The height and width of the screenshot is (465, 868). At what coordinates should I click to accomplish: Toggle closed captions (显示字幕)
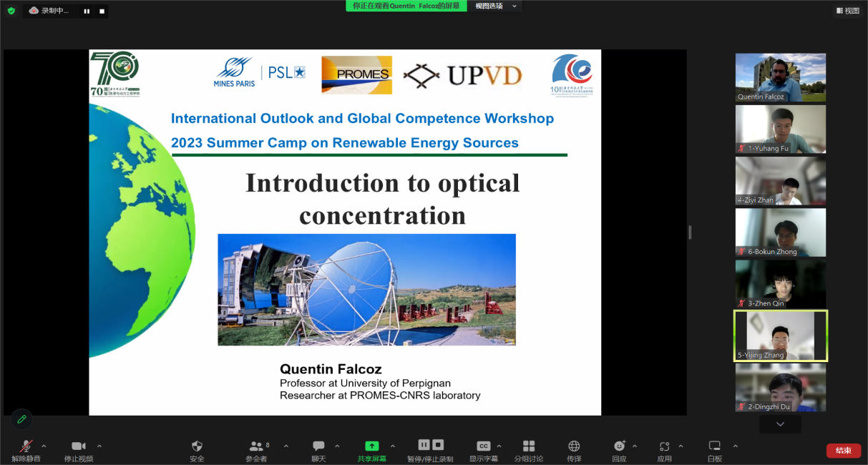click(x=484, y=446)
